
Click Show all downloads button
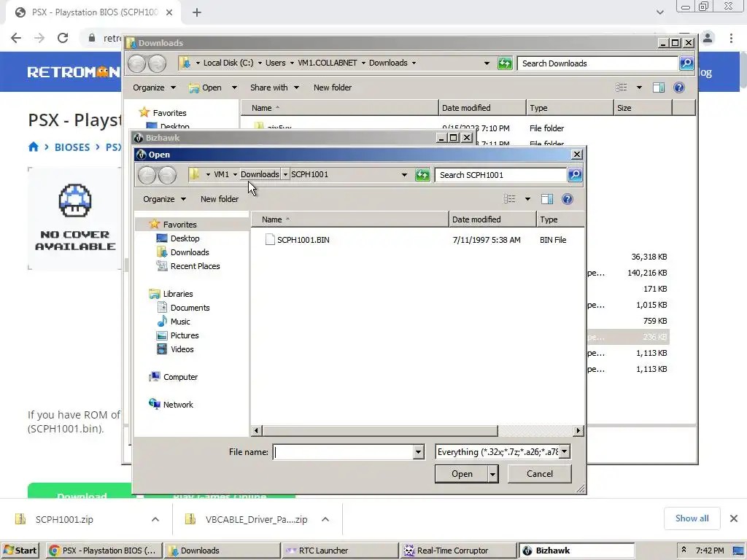click(x=692, y=518)
